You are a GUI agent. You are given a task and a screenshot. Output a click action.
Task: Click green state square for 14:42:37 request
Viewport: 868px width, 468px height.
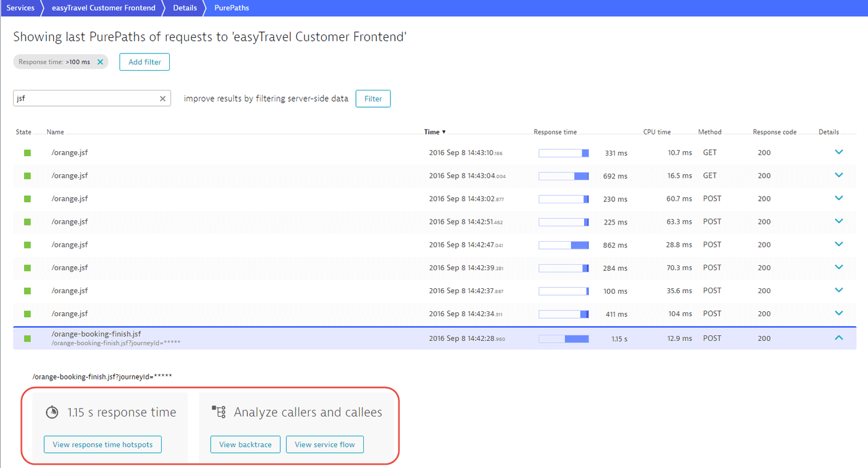click(x=27, y=291)
